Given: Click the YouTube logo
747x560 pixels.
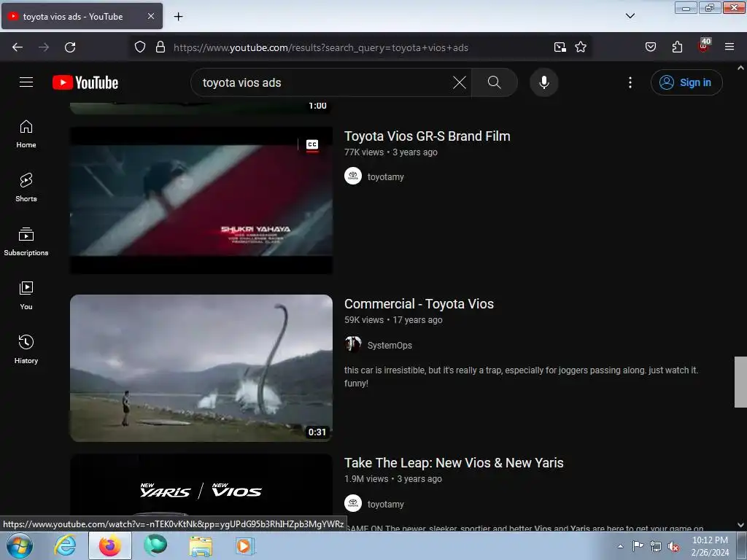Looking at the screenshot, I should point(85,82).
